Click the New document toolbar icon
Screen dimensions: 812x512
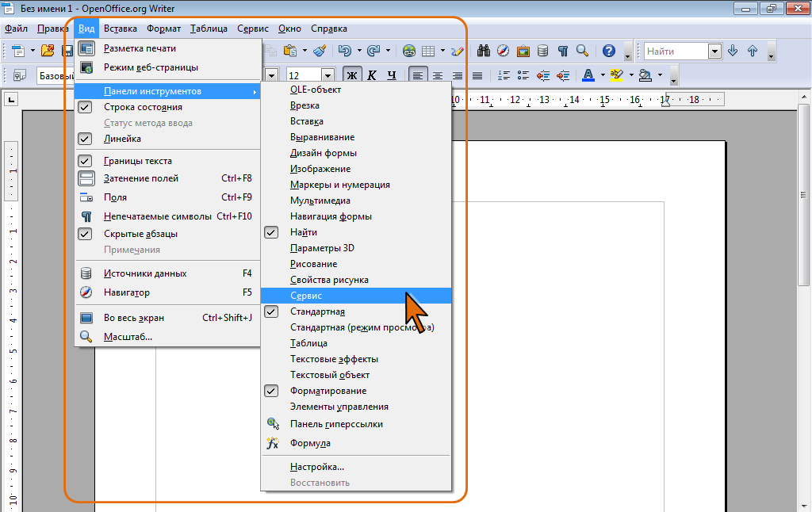tap(18, 51)
